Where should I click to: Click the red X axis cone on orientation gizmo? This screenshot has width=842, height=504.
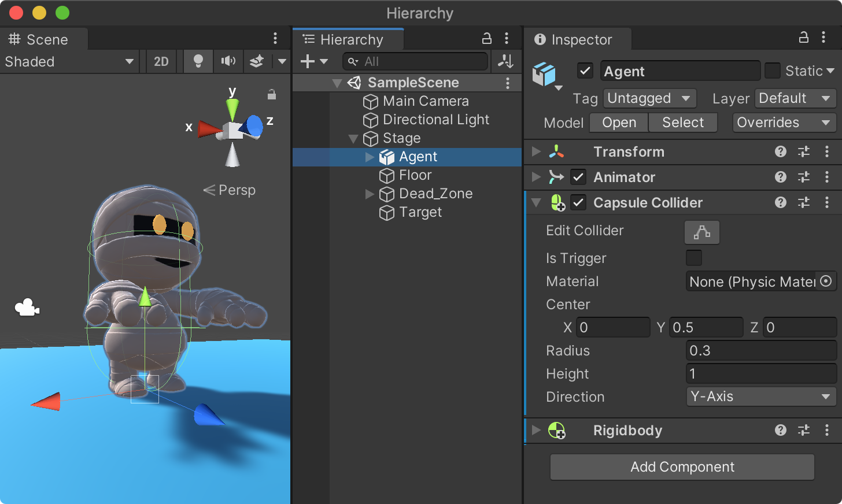(210, 129)
